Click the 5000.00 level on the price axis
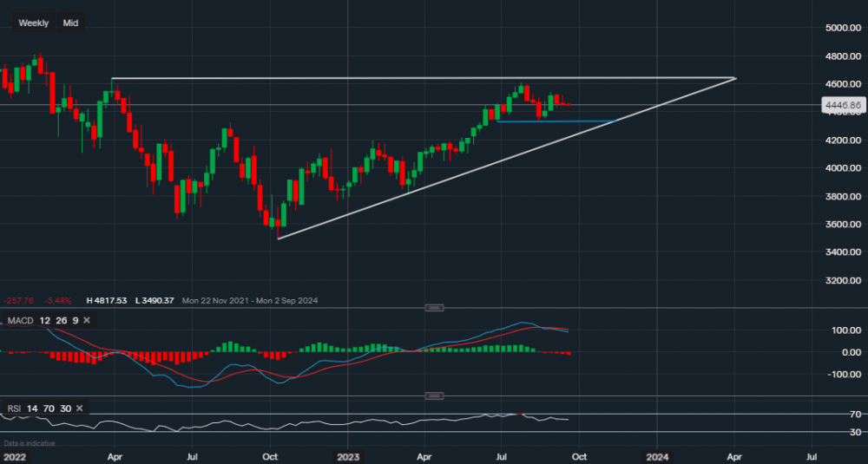The image size is (868, 464). click(x=840, y=28)
